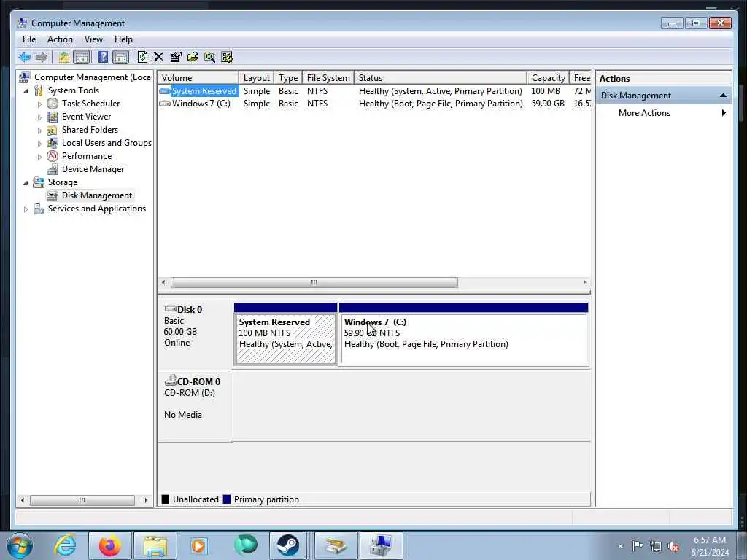Select the CD-ROM 0 label panel
This screenshot has height=560, width=747.
coord(196,406)
